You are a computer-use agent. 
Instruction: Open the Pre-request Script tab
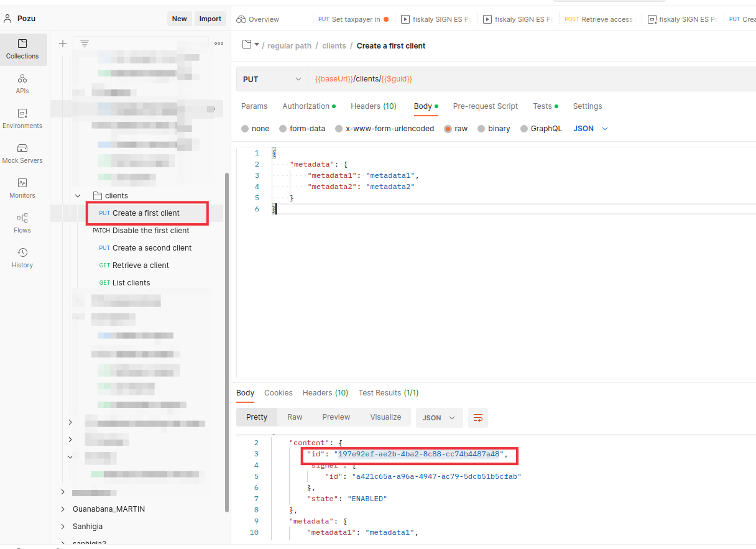point(486,106)
